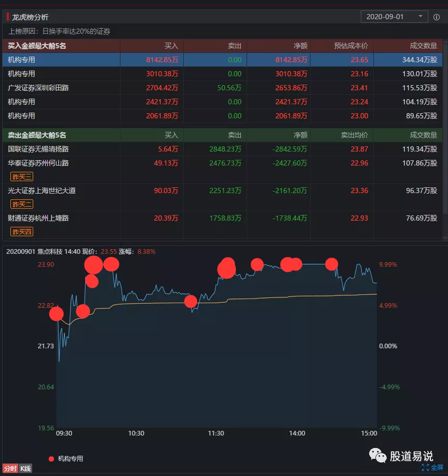Viewport: 448px width, 476px height.
Task: Toggle the 机构专用 legend marker in the chart
Action: click(51, 459)
